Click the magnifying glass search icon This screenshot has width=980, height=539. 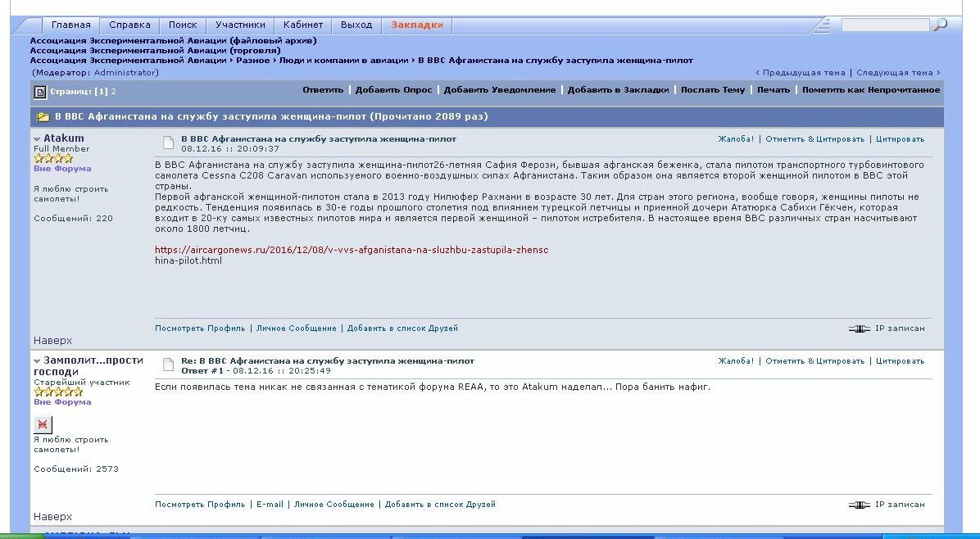point(940,25)
